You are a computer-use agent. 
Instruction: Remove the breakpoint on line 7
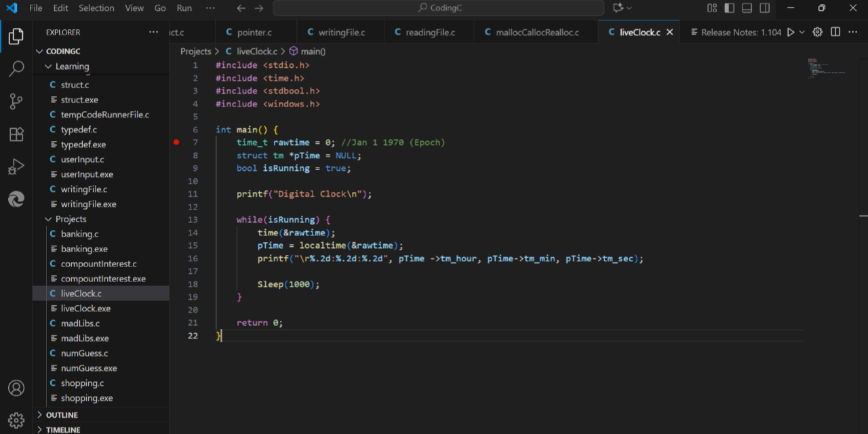point(176,142)
